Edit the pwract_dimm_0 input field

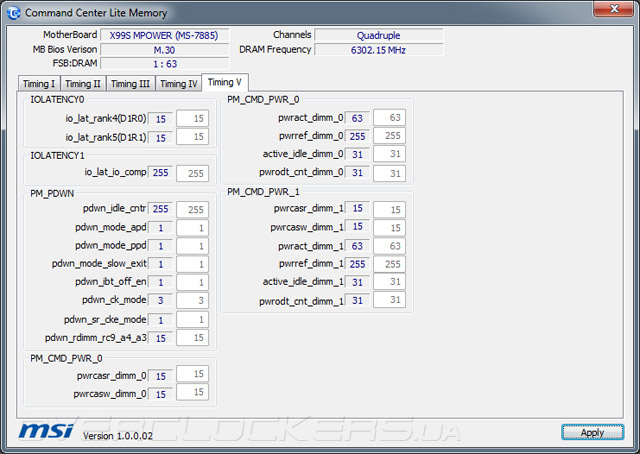click(389, 118)
